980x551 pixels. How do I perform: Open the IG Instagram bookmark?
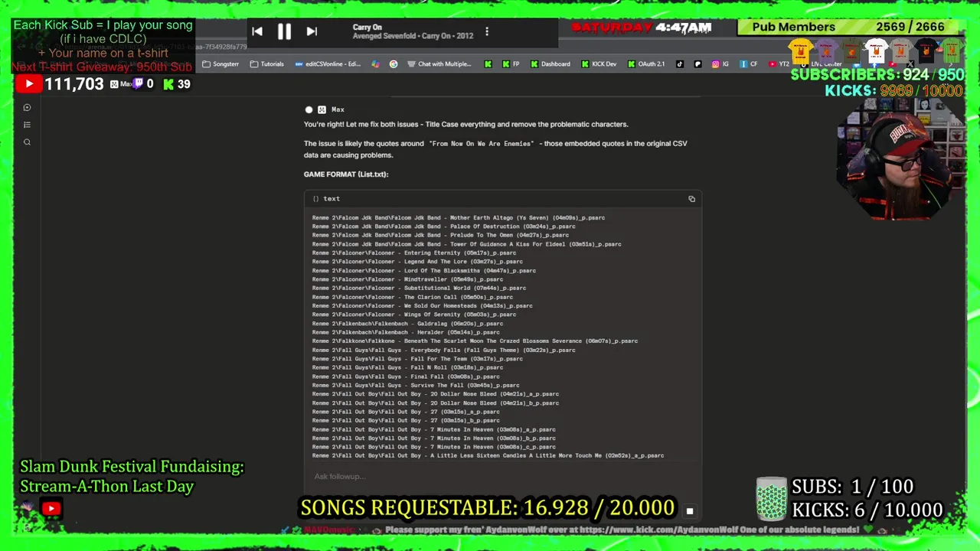pyautogui.click(x=720, y=64)
